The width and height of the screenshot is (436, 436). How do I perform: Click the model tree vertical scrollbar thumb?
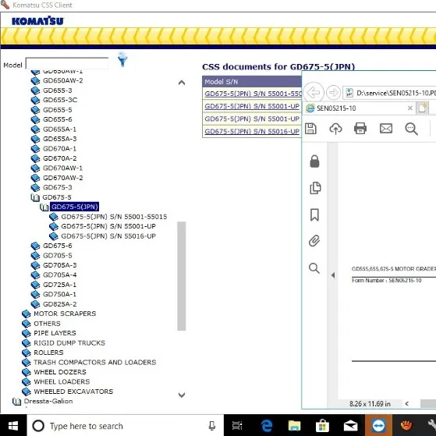(x=182, y=276)
